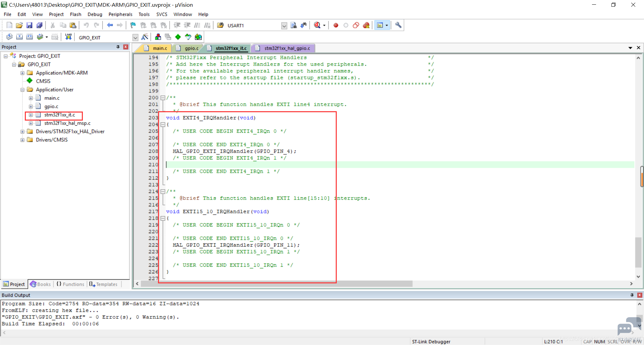
Task: Click the editor horizontal scrollbar thumb
Action: pos(277,284)
